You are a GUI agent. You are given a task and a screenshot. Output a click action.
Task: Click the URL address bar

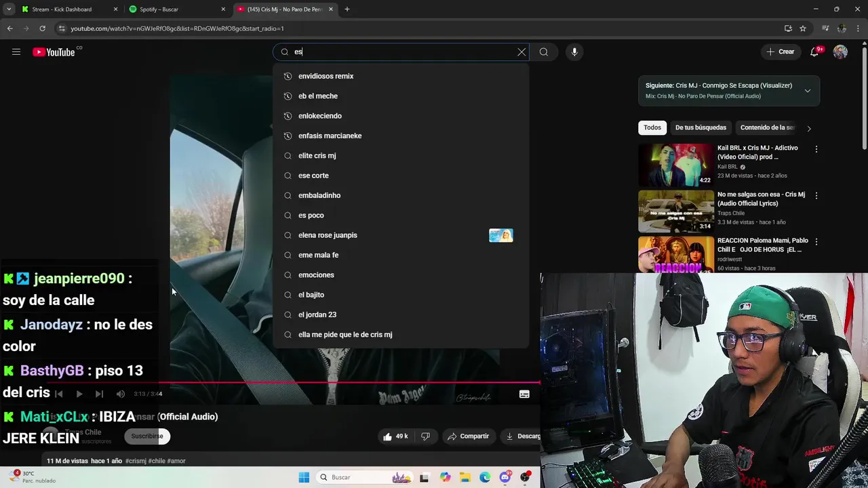pos(420,28)
